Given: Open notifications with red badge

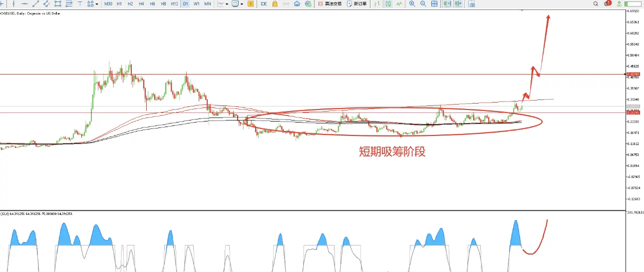Looking at the screenshot, I should click(x=608, y=3).
